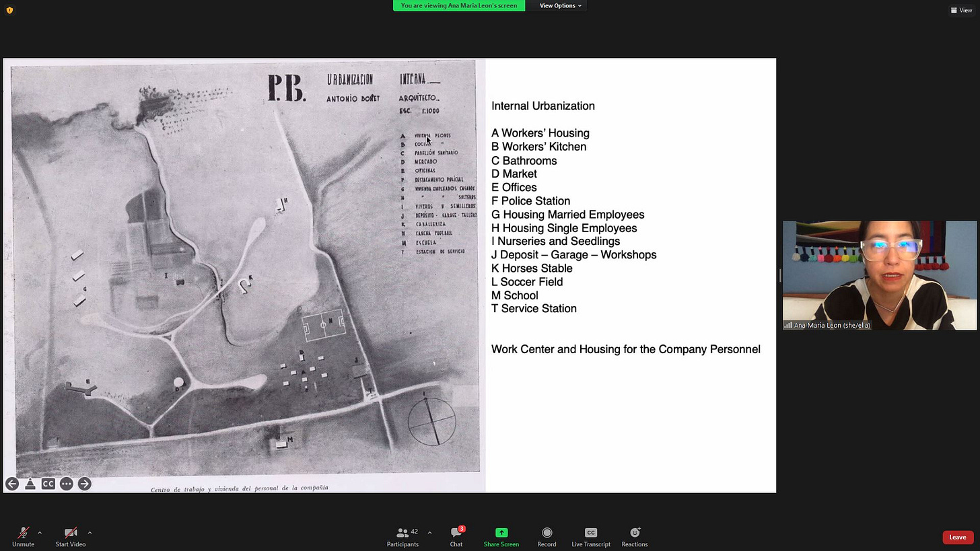Click the 'P.B.' title on map
980x551 pixels.
[x=287, y=89]
